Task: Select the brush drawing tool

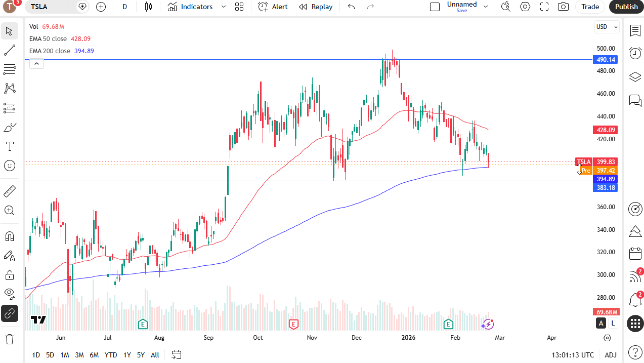Action: [x=9, y=127]
